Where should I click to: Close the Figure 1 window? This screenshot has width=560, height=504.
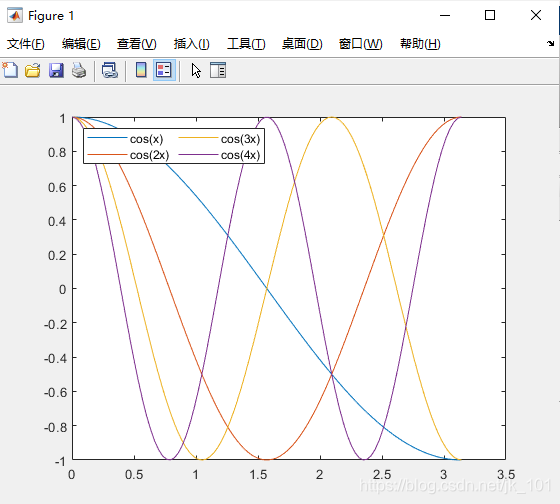point(536,15)
